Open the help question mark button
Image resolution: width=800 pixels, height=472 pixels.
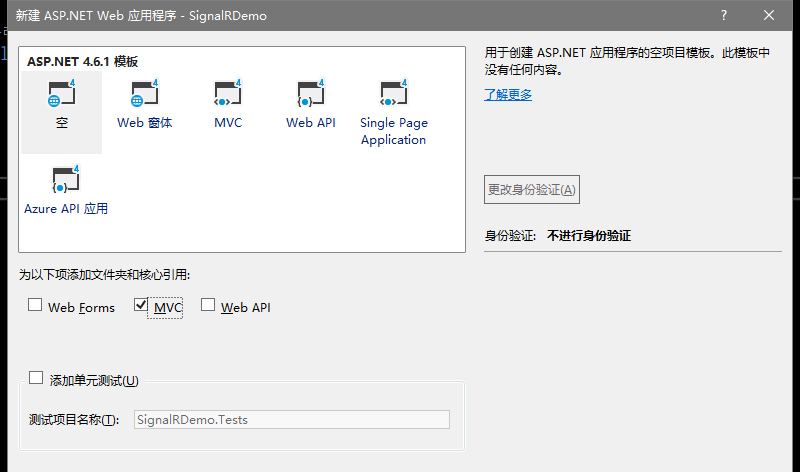point(724,15)
